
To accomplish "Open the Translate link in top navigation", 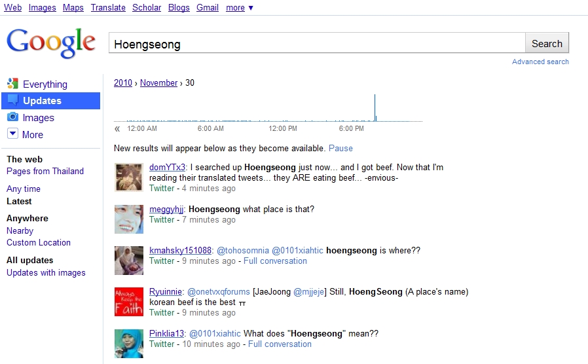I will 108,7.
